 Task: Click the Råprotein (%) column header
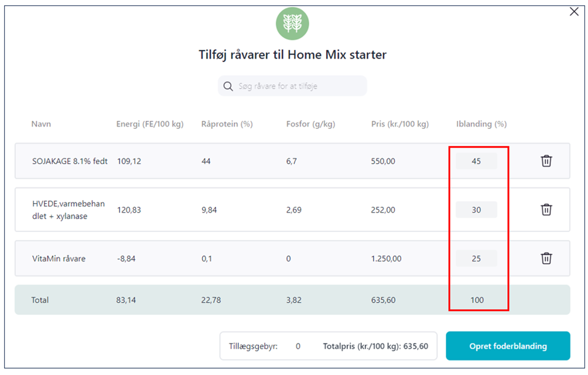tap(227, 124)
